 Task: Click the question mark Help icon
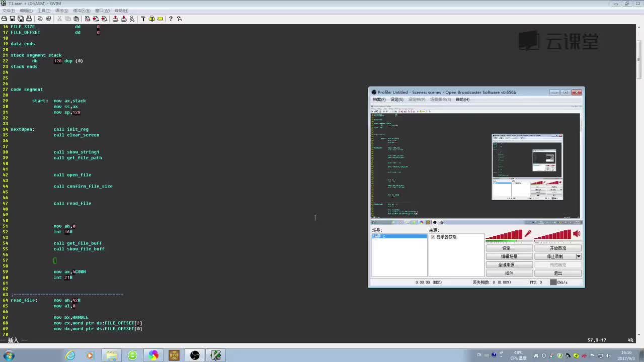coord(171,19)
